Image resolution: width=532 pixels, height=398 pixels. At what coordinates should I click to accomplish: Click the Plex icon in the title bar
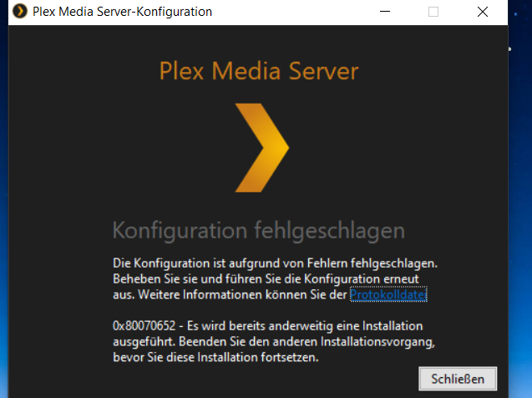pos(20,11)
